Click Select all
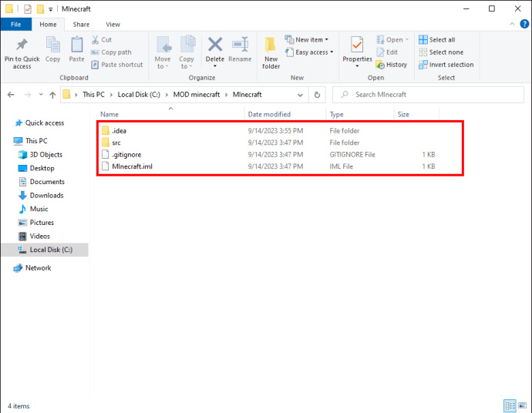Image resolution: width=532 pixels, height=413 pixels. tap(436, 39)
